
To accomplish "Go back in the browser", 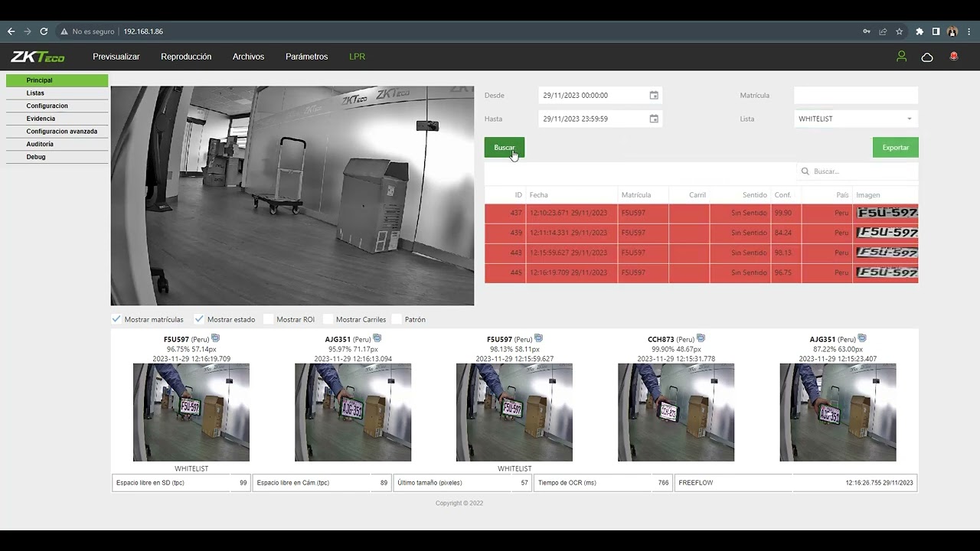I will point(11,31).
